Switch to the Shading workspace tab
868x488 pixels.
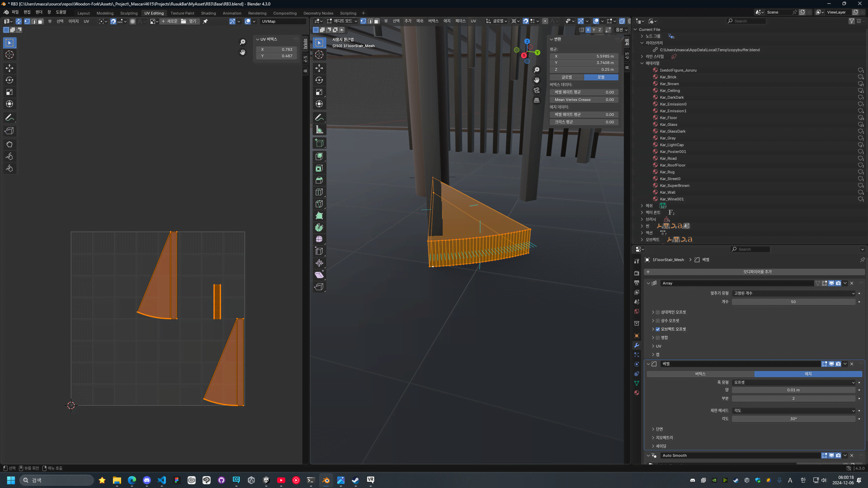pyautogui.click(x=208, y=13)
